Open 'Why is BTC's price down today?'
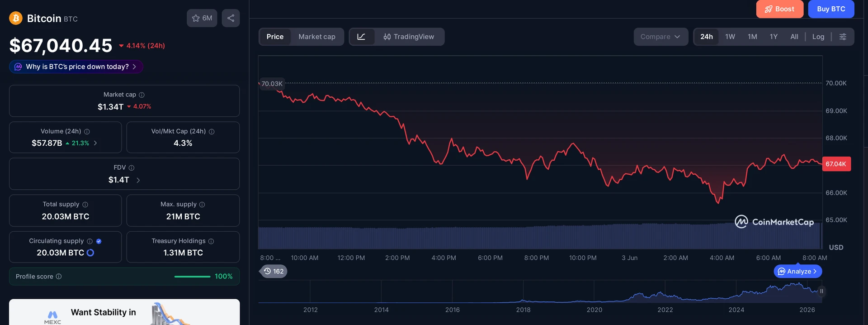The image size is (868, 325). point(76,67)
